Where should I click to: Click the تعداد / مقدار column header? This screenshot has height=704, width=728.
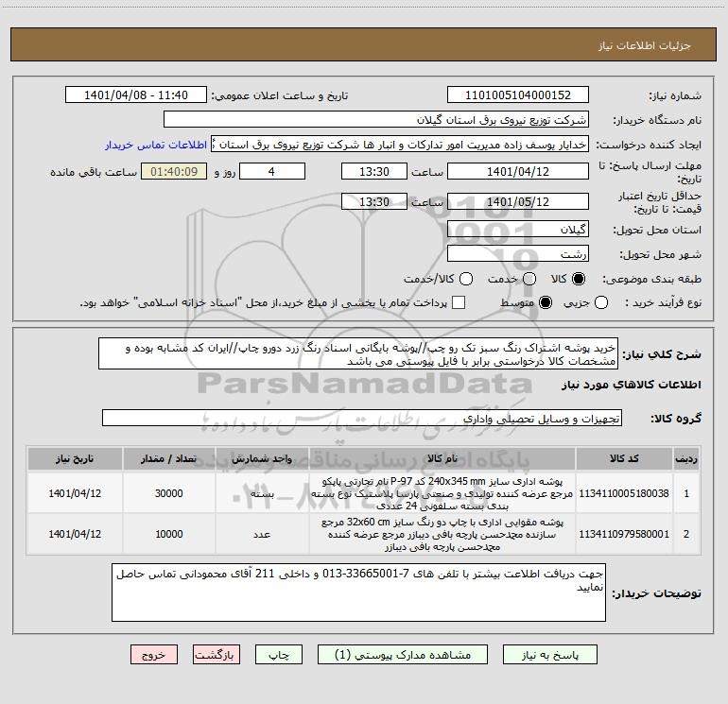coord(169,458)
